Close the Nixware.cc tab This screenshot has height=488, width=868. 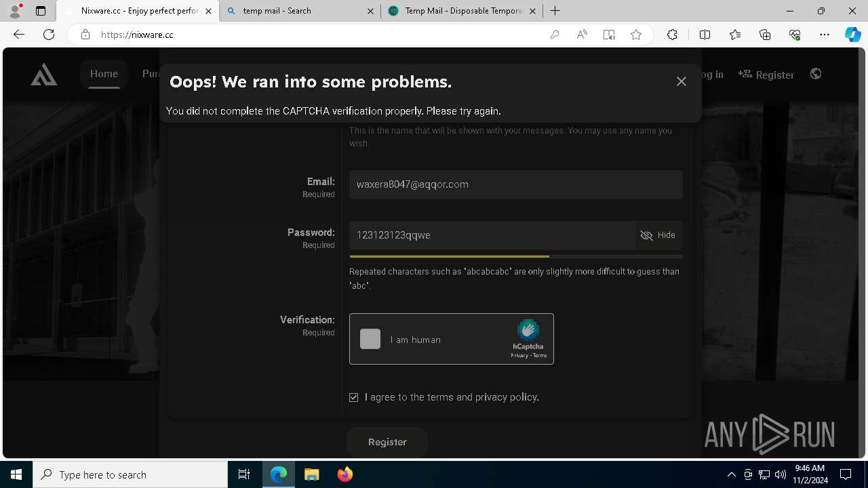click(x=209, y=11)
